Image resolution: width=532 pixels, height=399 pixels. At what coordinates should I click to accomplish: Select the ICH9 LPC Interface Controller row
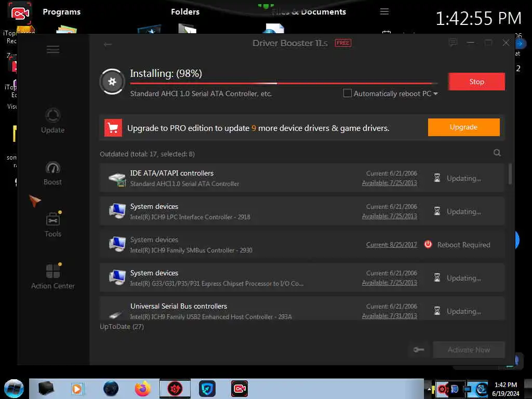tap(302, 211)
